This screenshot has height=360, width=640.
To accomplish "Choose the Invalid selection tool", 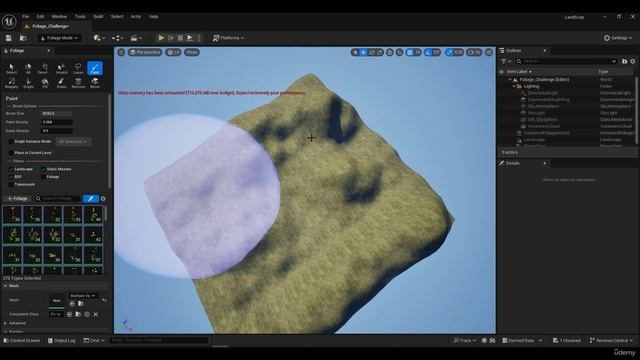I will click(61, 68).
